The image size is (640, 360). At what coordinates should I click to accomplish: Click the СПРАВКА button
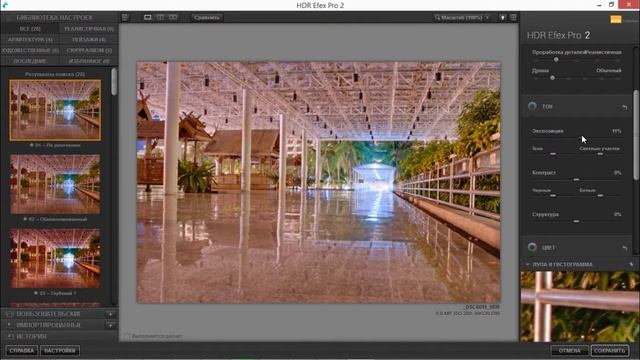coord(22,351)
